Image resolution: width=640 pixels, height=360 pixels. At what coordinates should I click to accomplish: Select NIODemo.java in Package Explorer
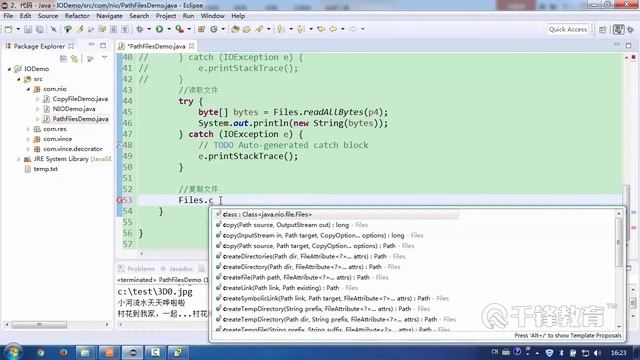[x=74, y=109]
